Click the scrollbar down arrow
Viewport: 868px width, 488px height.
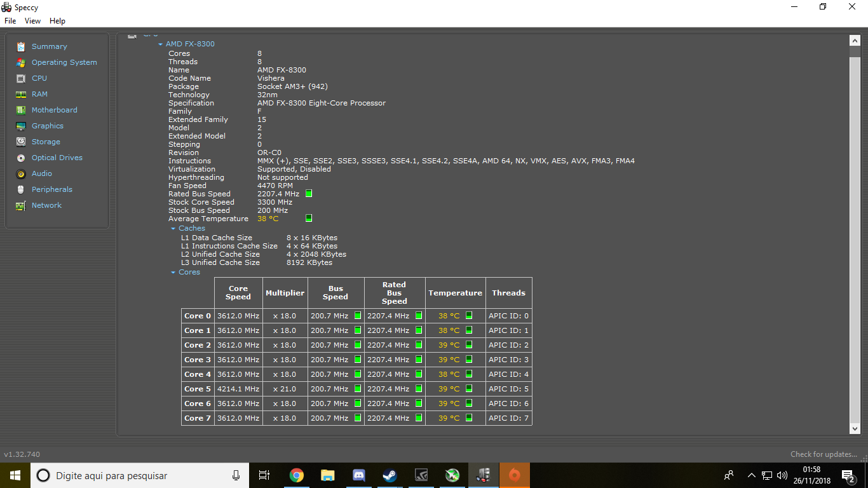[855, 429]
